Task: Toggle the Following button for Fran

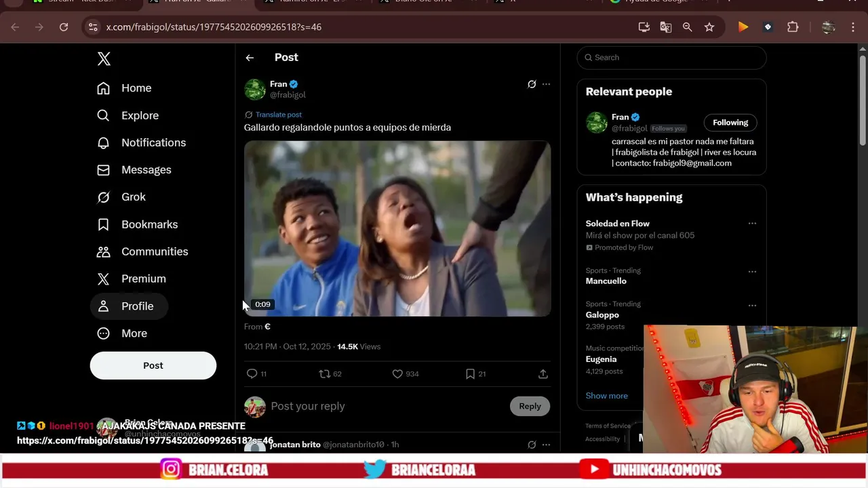Action: [x=730, y=123]
